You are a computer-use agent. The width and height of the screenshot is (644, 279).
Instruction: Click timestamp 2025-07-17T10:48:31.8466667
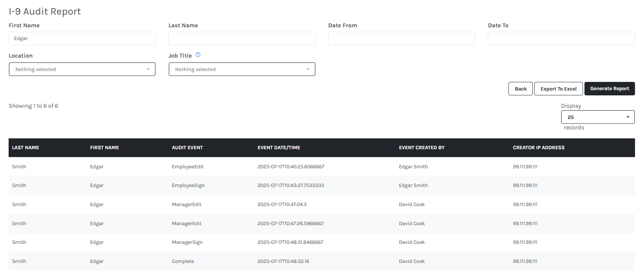click(x=291, y=242)
